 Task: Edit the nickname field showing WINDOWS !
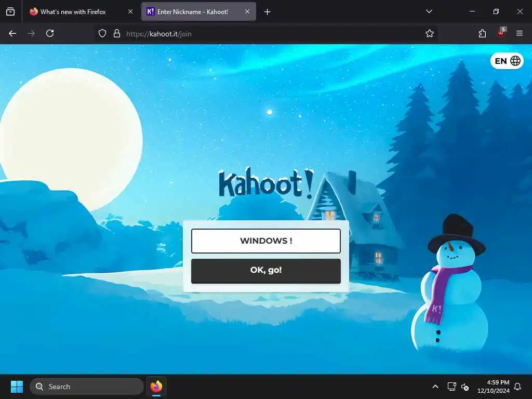266,241
